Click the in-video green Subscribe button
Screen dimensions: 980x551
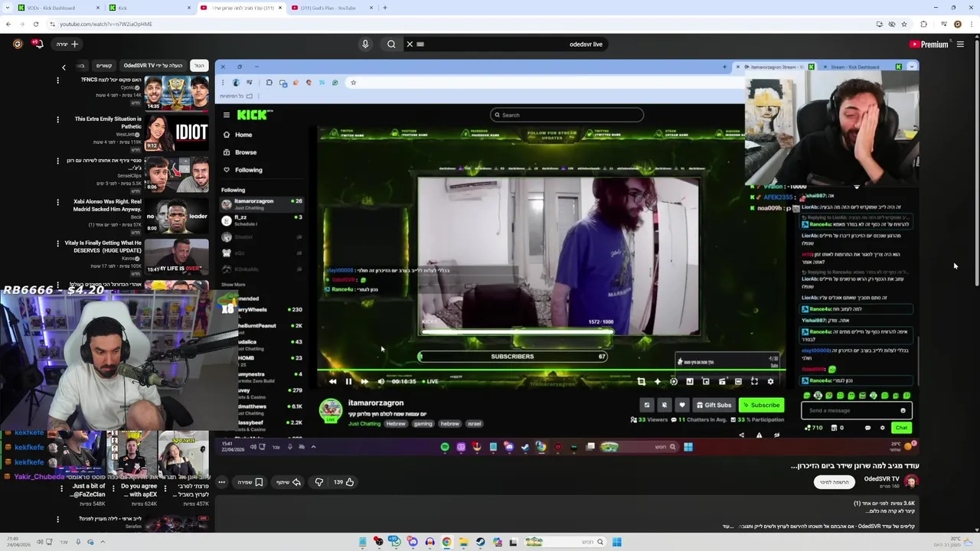(760, 405)
